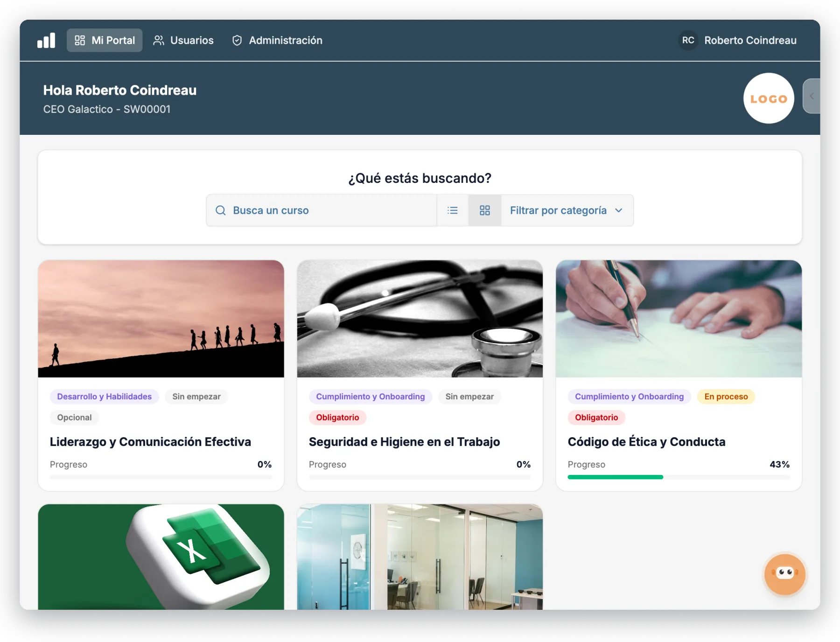Click Cumplimiento y Onboarding tag on Código card

[630, 397]
